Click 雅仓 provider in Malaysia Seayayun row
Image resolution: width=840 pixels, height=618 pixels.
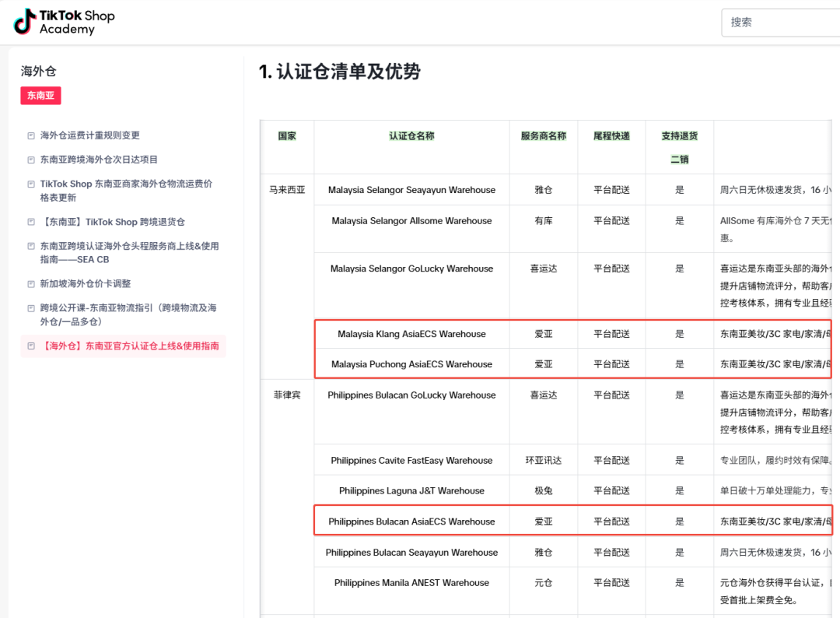pos(543,190)
